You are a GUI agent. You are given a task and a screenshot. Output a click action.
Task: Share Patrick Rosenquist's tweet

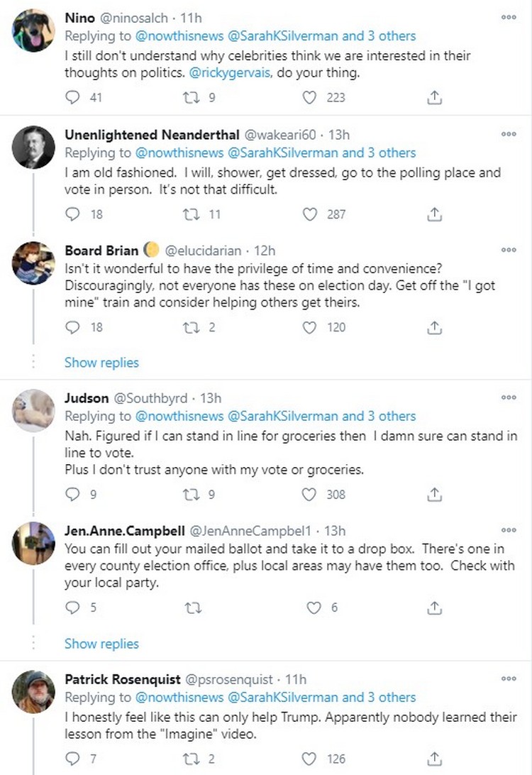click(x=434, y=759)
